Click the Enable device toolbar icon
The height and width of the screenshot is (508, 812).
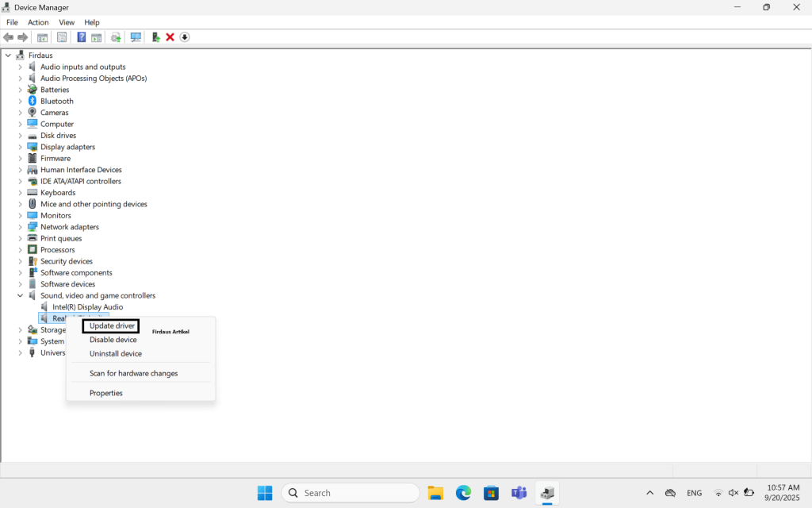pyautogui.click(x=155, y=37)
